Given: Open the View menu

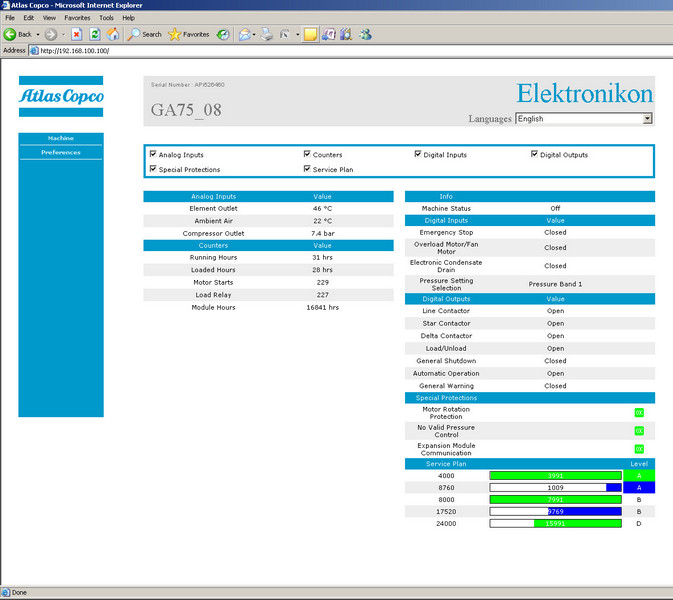Looking at the screenshot, I should pos(49,18).
